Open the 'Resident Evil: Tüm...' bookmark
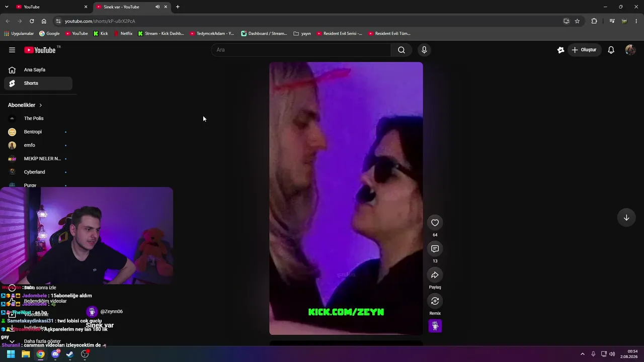The image size is (644, 362). point(389,34)
